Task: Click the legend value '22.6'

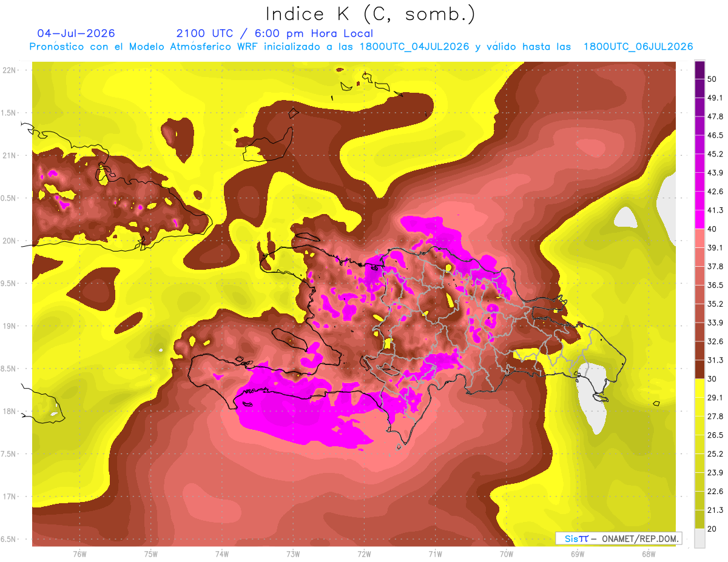Action: (716, 492)
